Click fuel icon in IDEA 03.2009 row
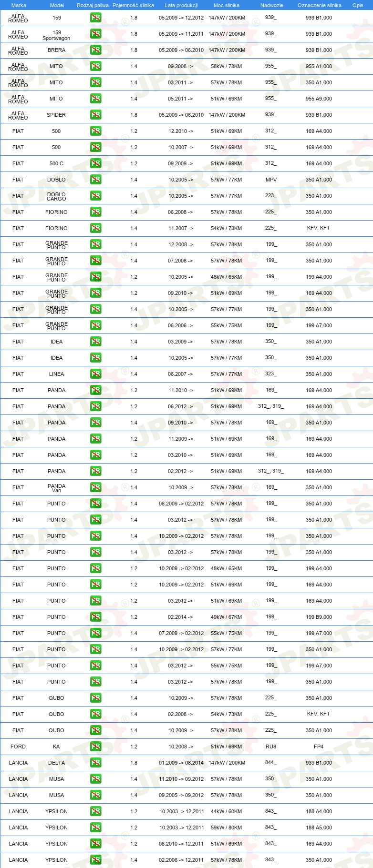373x868 pixels. tap(95, 342)
